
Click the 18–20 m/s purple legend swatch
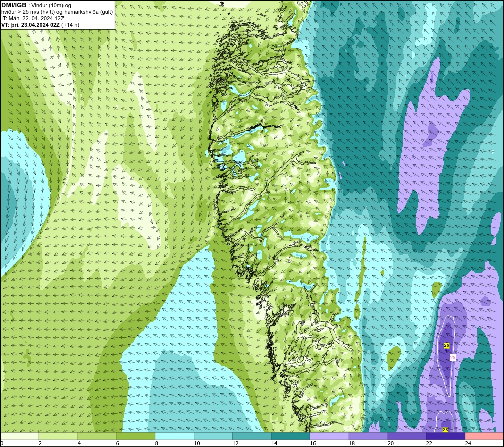click(x=368, y=436)
